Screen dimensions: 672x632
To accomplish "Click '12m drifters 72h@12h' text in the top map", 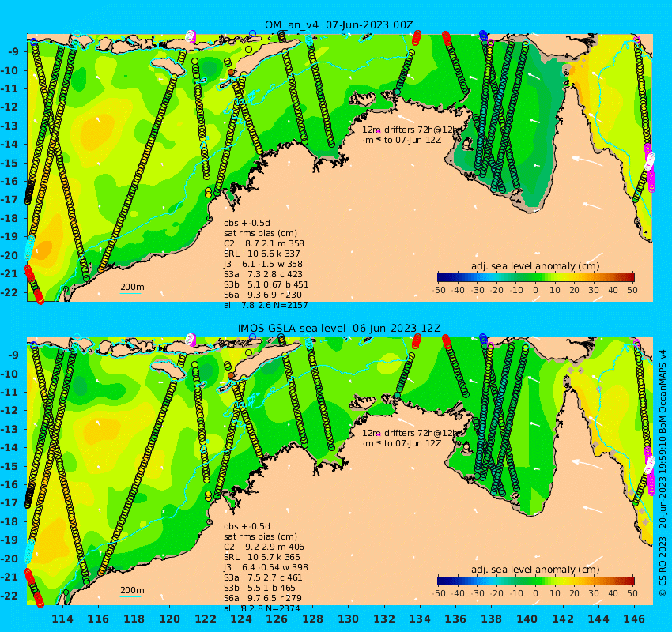I will click(410, 130).
